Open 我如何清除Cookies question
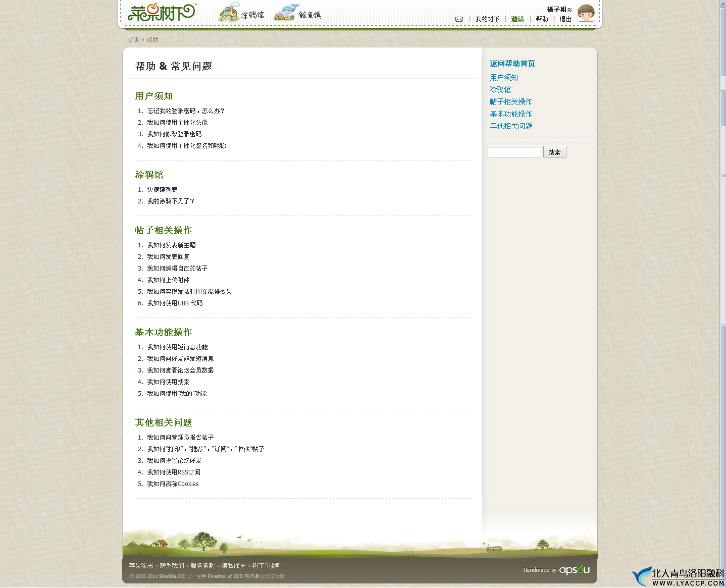This screenshot has width=726, height=588. coord(173,484)
